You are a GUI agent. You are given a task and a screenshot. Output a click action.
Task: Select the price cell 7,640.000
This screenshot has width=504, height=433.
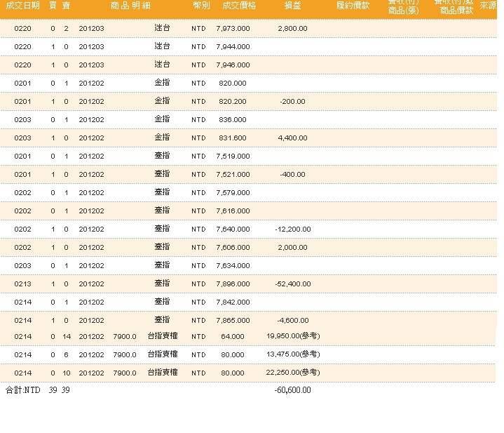pos(233,229)
